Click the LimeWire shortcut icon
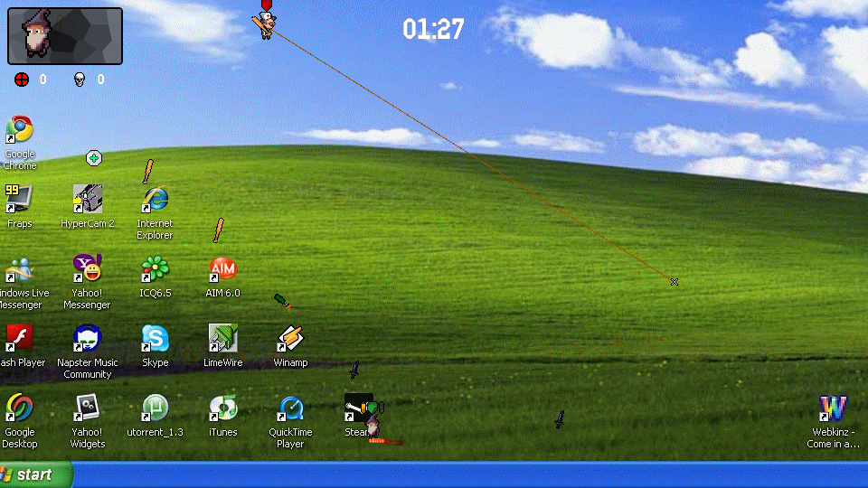Image resolution: width=868 pixels, height=488 pixels. (x=222, y=338)
